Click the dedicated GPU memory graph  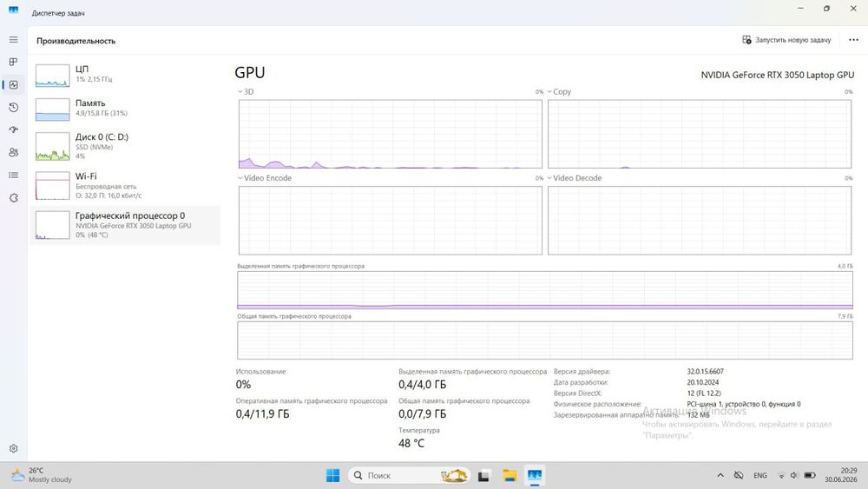tap(545, 290)
